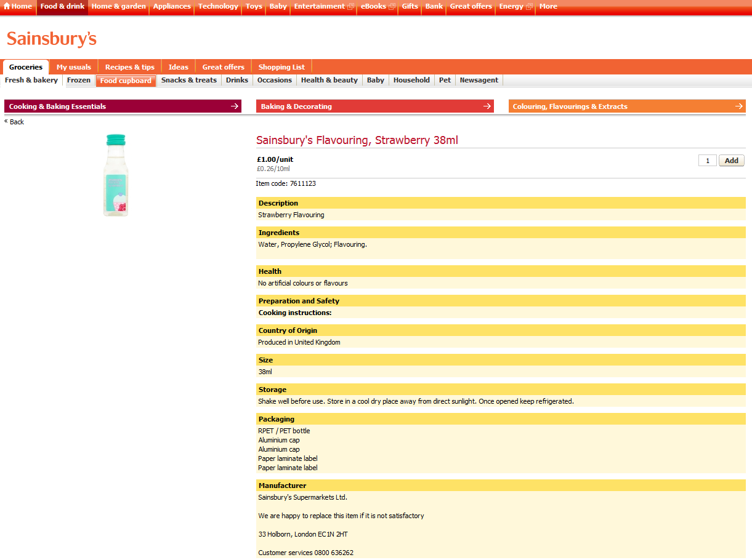The image size is (752, 560).
Task: Select Great offers orange tab
Action: click(x=224, y=67)
